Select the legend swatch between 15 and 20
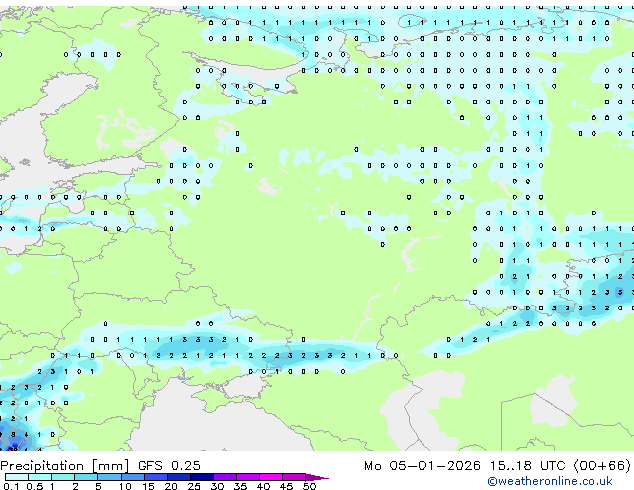This screenshot has width=634, height=490. pos(156,477)
